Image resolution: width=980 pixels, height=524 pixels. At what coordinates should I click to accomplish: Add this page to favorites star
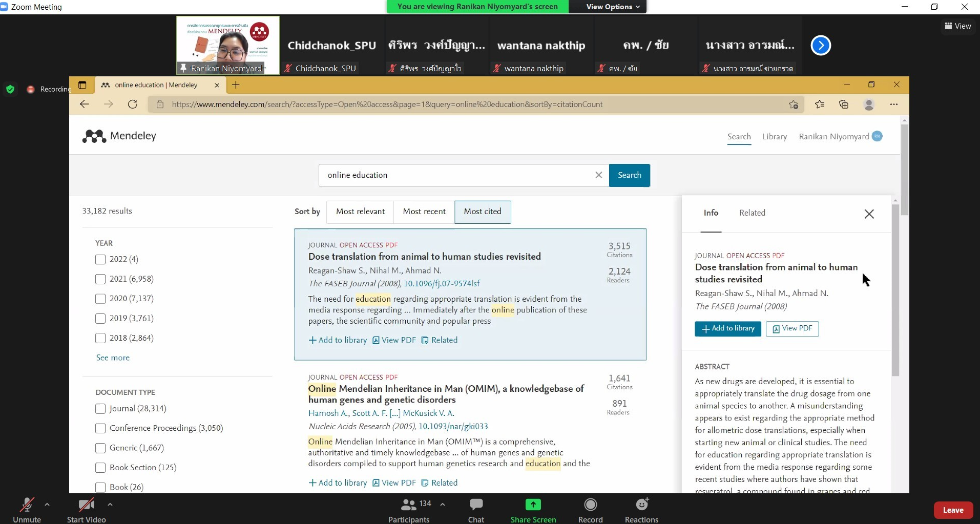pyautogui.click(x=794, y=104)
